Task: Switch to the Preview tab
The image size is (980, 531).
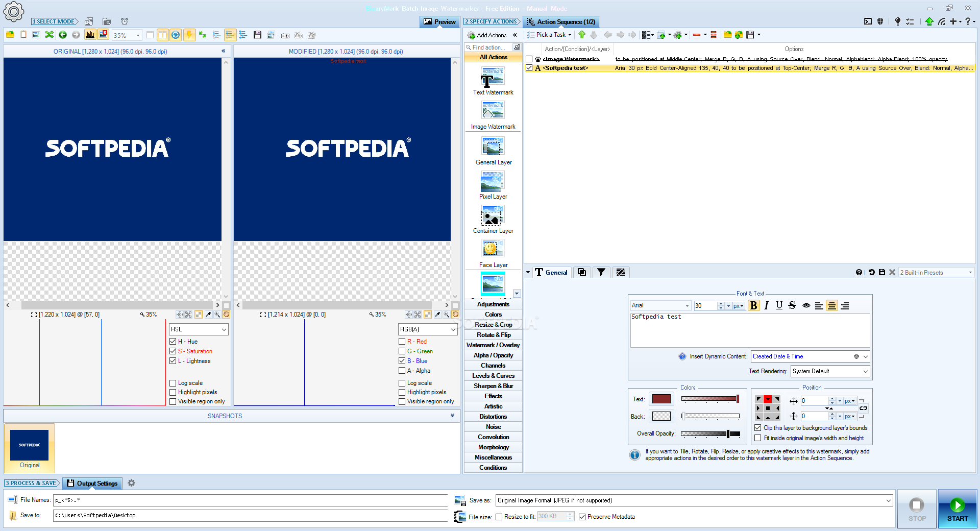Action: tap(439, 21)
